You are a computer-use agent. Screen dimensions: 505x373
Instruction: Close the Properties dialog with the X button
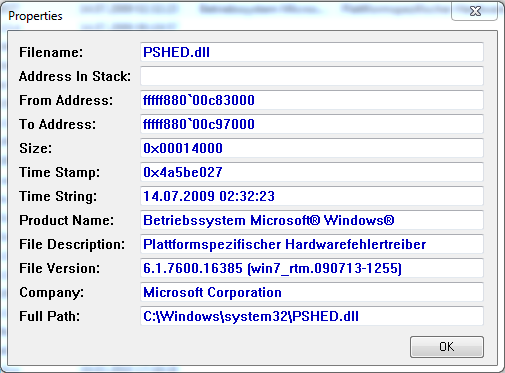pyautogui.click(x=475, y=11)
